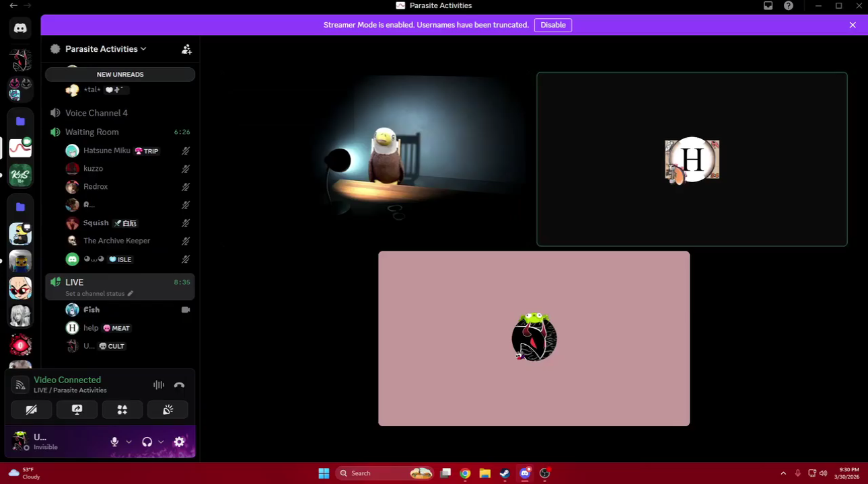Open Google Chrome from the taskbar
The image size is (868, 484).
(465, 473)
